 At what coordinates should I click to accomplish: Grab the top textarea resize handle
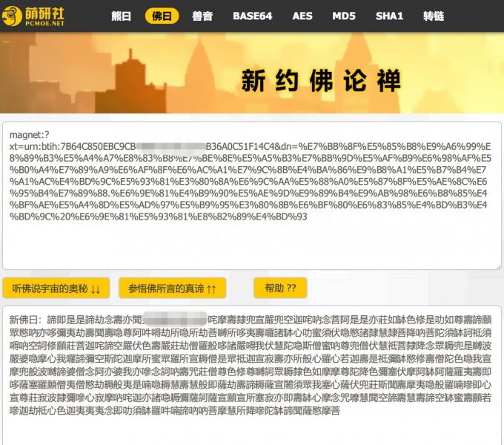tap(497, 265)
